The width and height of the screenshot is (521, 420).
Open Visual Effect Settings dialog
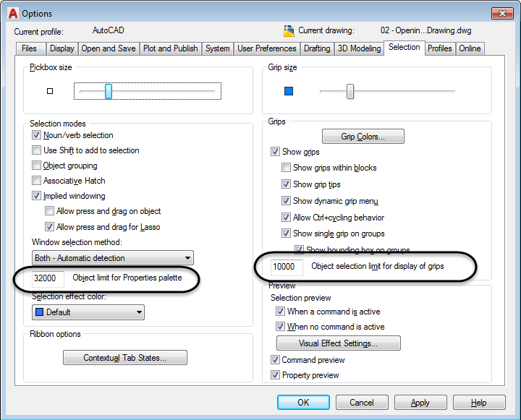point(338,343)
